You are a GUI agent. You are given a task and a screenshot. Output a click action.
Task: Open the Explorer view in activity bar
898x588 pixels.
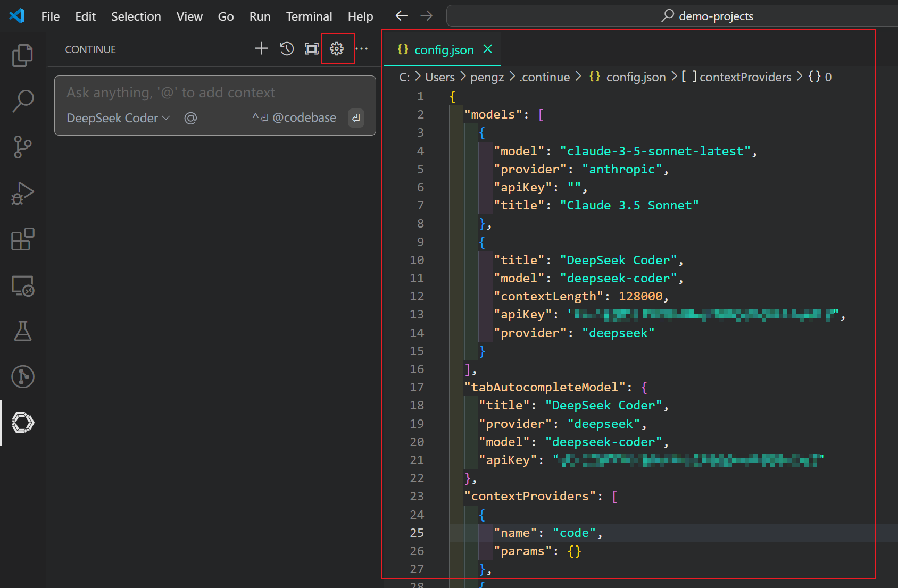click(22, 55)
